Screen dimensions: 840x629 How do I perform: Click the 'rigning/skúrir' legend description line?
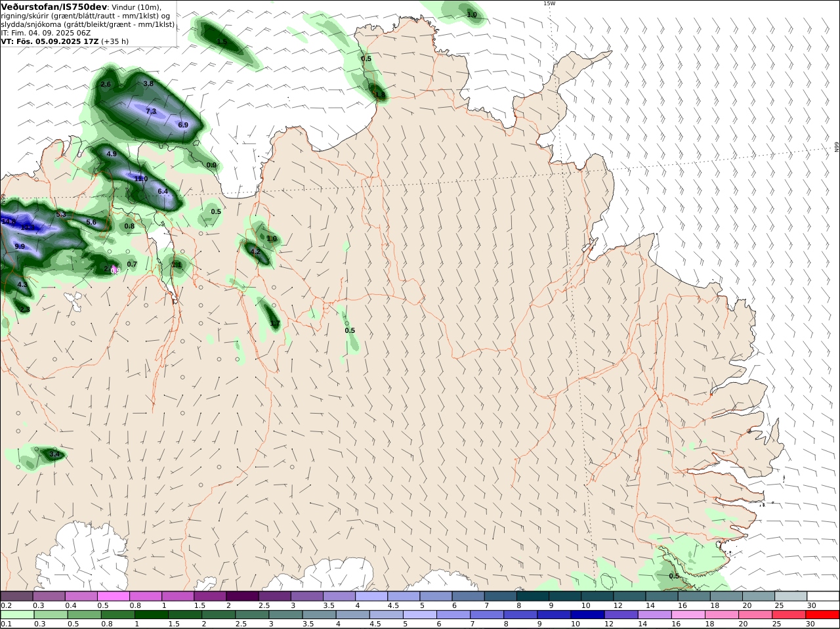click(x=85, y=16)
